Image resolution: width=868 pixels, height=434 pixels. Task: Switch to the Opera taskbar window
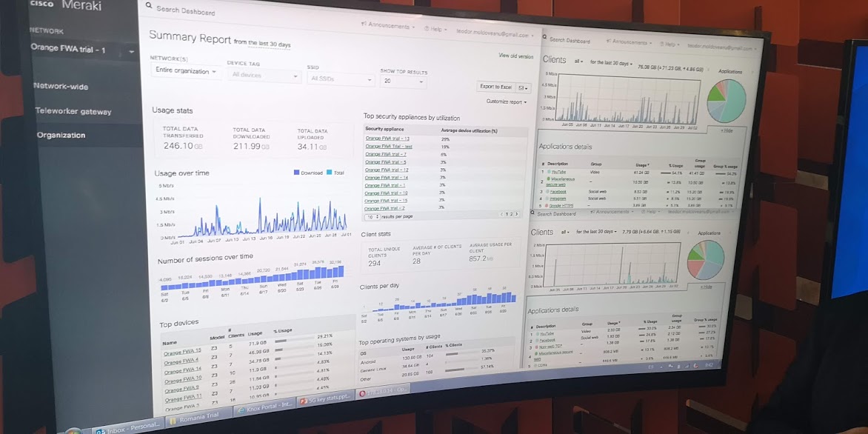[384, 391]
